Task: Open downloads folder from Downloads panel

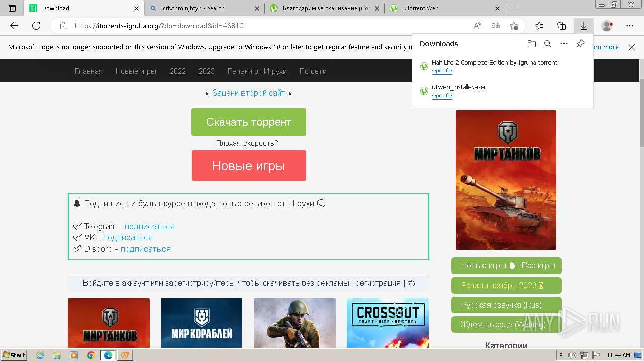Action: click(x=532, y=44)
